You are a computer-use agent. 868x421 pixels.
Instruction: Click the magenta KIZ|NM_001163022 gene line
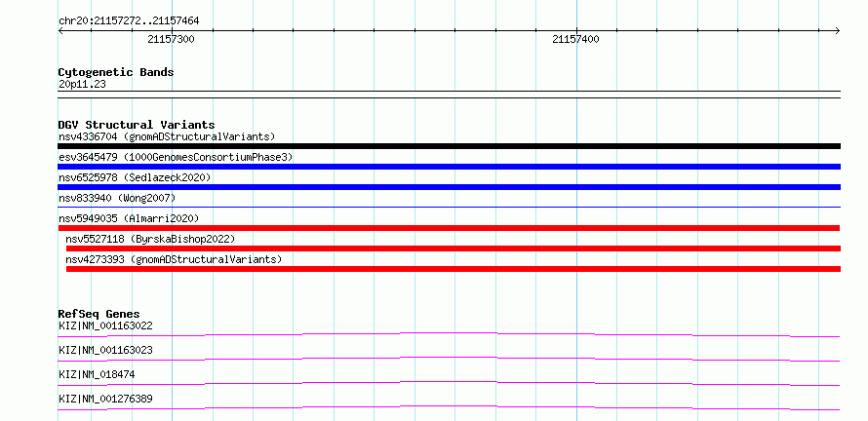point(449,334)
